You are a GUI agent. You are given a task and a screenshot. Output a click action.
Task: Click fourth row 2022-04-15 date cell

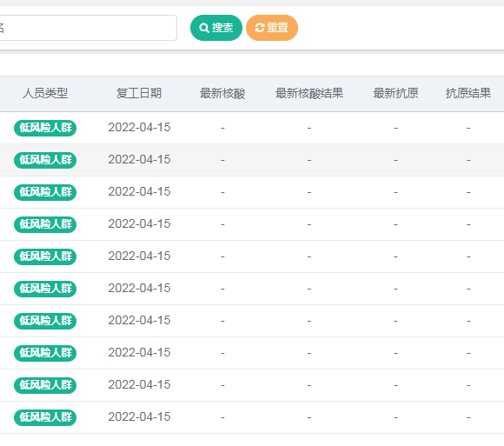[139, 224]
